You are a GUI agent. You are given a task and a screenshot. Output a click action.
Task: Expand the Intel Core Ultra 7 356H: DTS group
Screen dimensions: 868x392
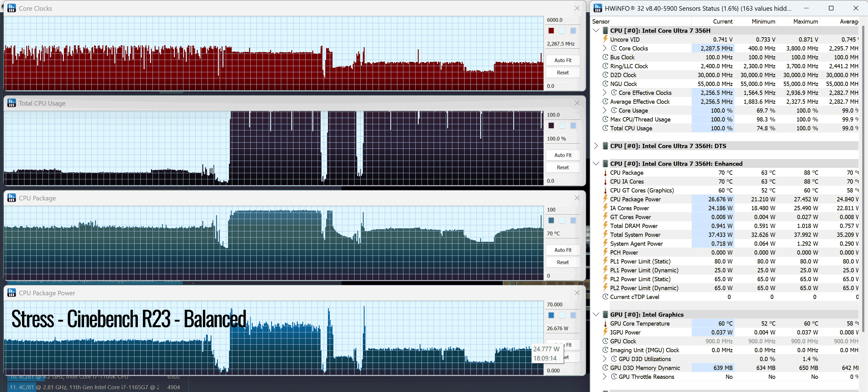[596, 146]
